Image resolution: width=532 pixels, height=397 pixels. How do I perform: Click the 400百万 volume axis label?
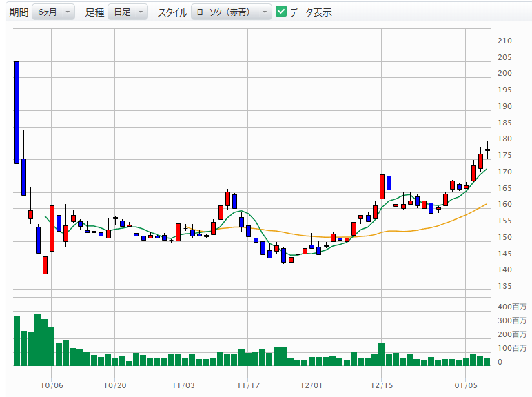(x=512, y=307)
